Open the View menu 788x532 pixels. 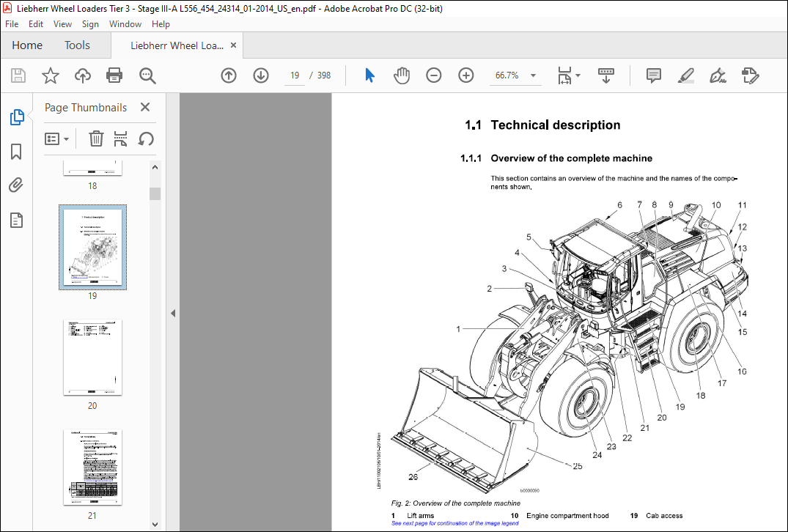(62, 24)
